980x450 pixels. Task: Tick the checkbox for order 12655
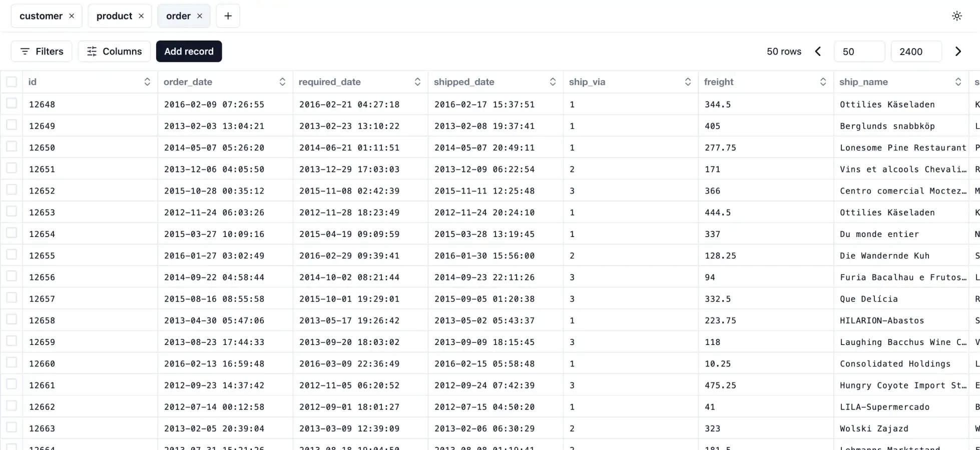(x=12, y=255)
